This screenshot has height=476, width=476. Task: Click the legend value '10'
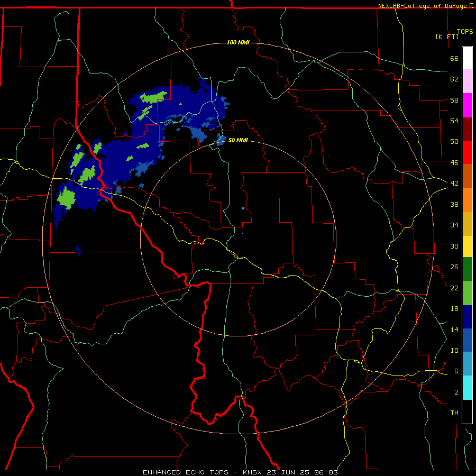coord(454,350)
